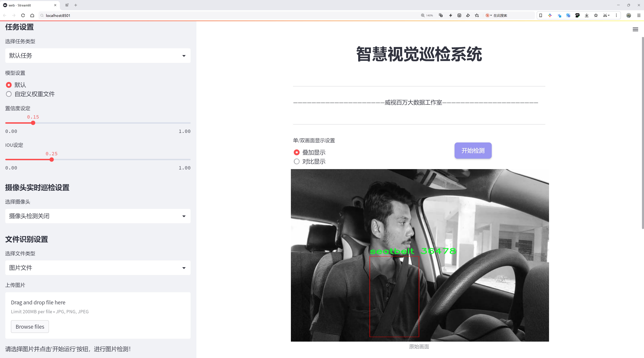Click the add-to-favorites star icon

(x=477, y=15)
